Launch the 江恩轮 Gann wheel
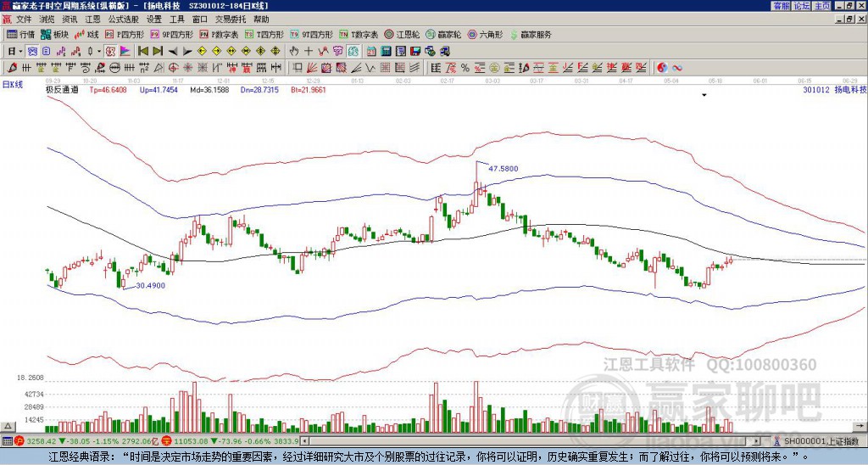Screen dimensions: 868x465 (402, 34)
